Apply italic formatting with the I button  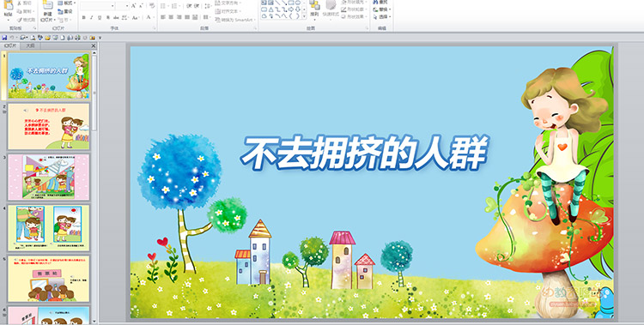pos(92,18)
